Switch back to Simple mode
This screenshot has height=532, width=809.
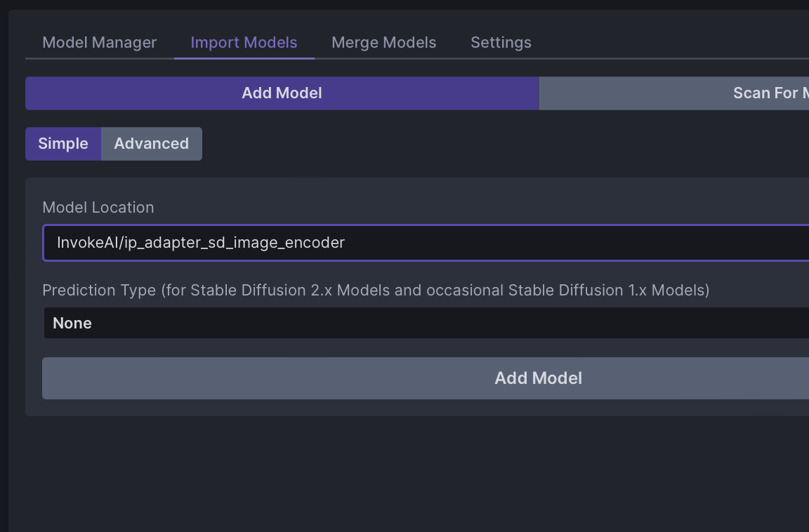pyautogui.click(x=63, y=143)
